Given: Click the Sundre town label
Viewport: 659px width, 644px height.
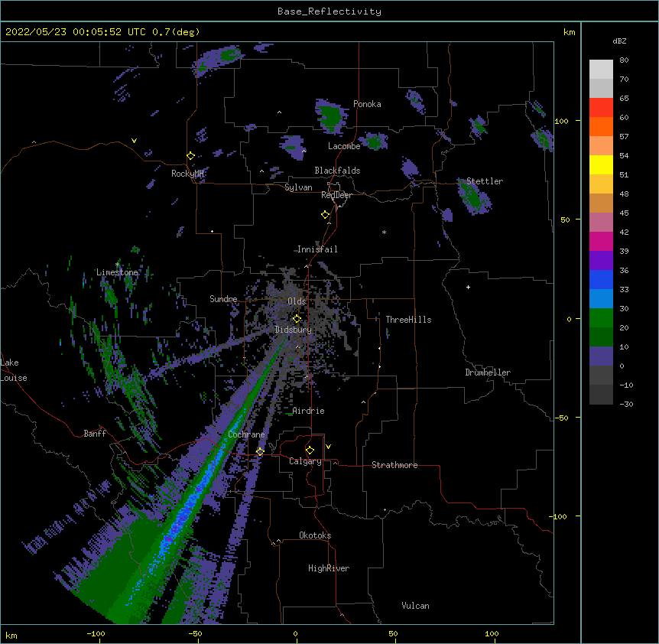Looking at the screenshot, I should click(x=223, y=299).
